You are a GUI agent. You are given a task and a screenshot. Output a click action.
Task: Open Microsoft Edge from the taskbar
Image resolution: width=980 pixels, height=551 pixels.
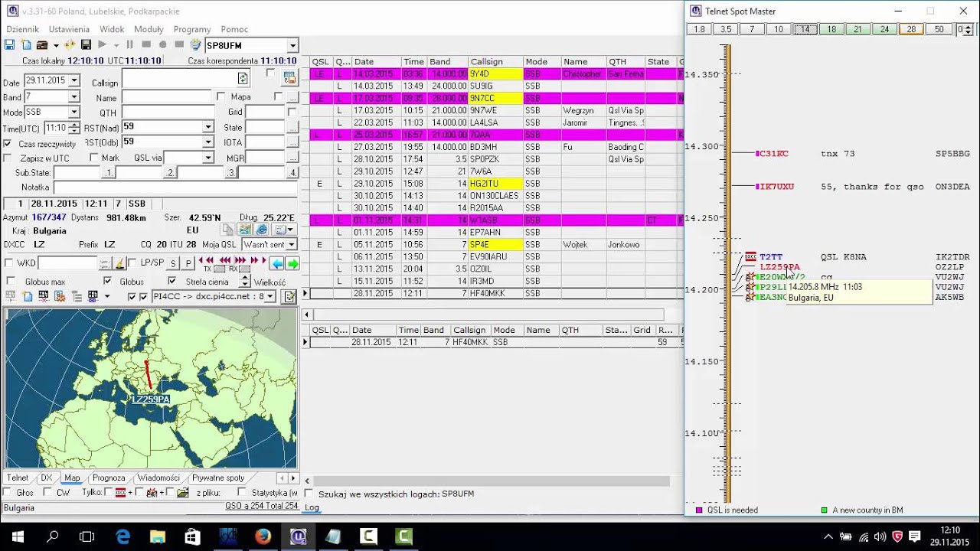(x=122, y=536)
